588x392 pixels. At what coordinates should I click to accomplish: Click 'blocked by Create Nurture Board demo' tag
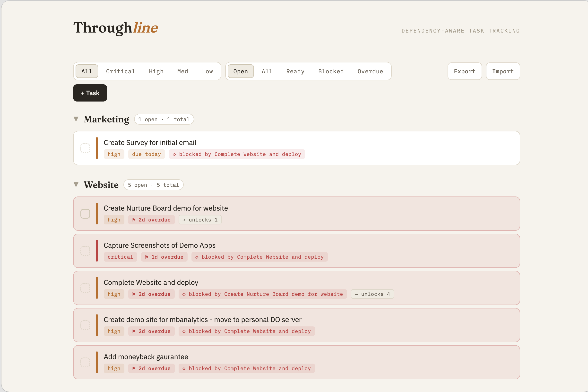click(263, 294)
